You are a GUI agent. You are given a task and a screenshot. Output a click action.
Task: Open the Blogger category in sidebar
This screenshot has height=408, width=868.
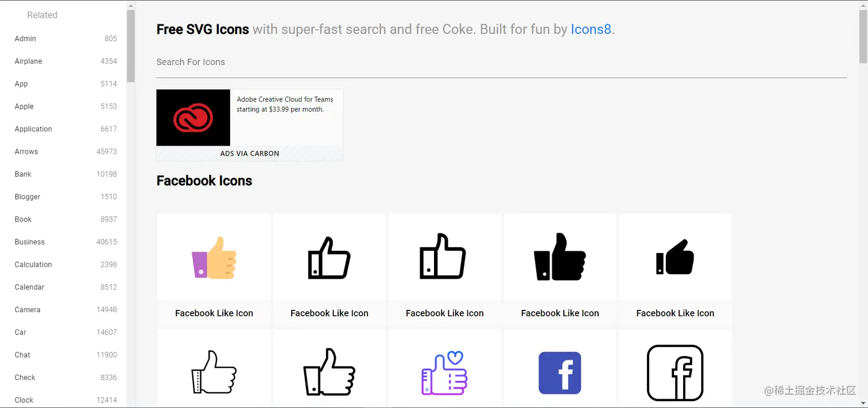28,197
